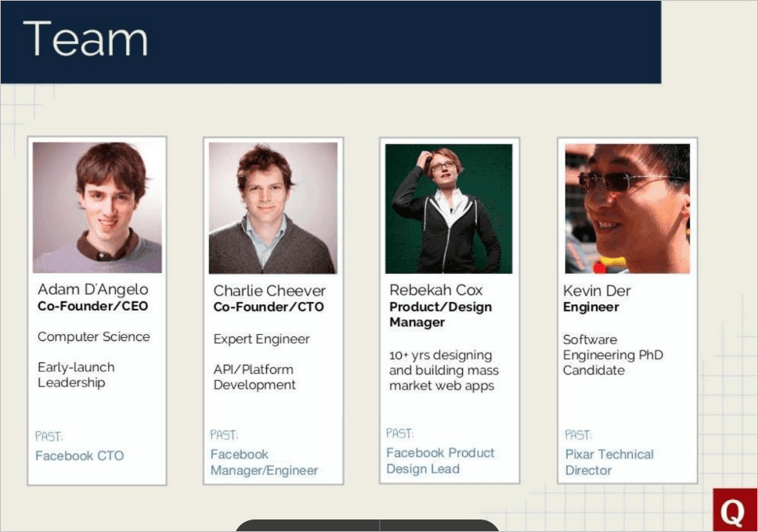
Task: Open the Facebook CTO link
Action: (x=79, y=455)
